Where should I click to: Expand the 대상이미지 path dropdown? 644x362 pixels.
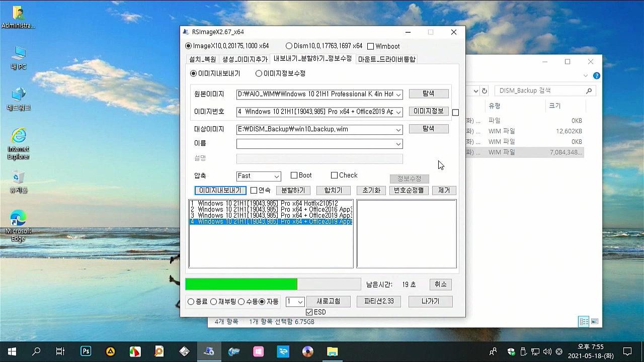coord(398,130)
